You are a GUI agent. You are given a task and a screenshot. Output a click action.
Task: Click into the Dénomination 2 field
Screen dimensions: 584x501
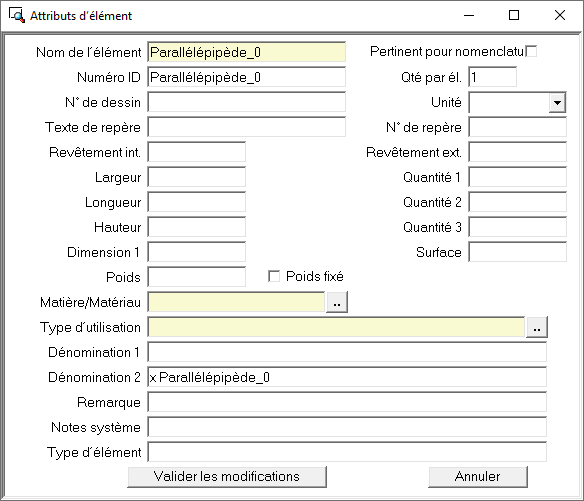[x=347, y=377]
